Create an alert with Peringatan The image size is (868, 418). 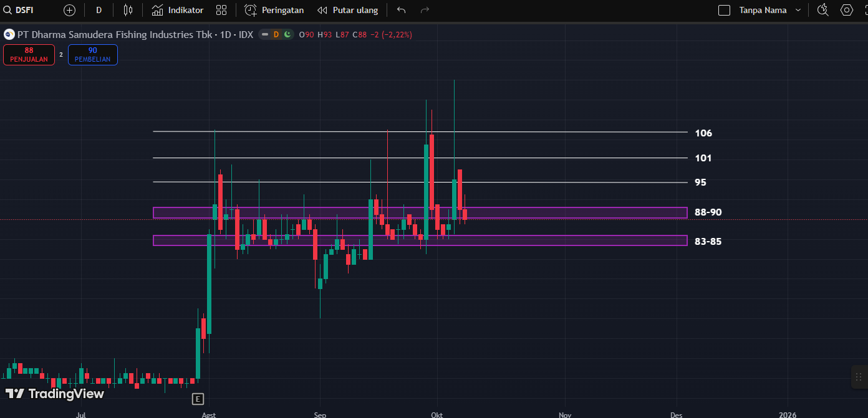[x=274, y=10]
